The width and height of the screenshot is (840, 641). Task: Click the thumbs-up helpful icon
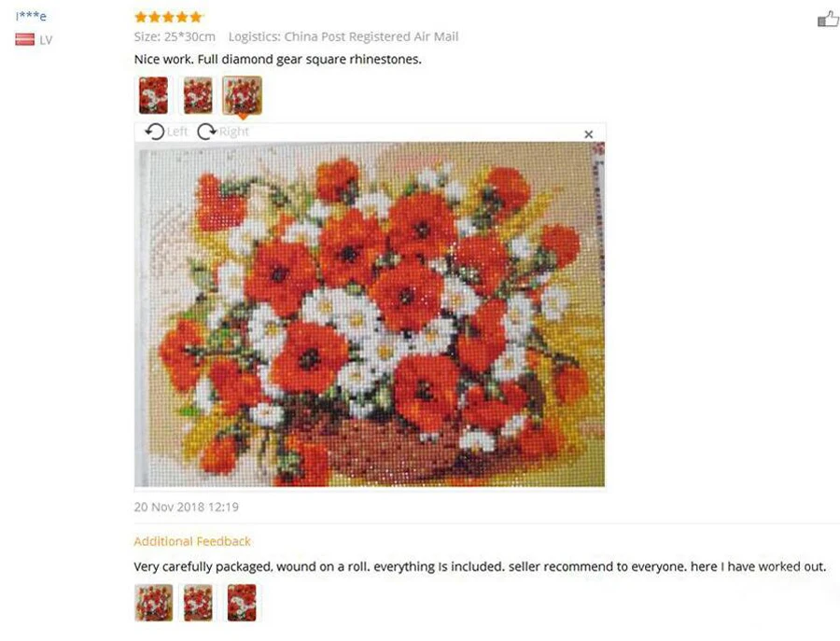[828, 20]
